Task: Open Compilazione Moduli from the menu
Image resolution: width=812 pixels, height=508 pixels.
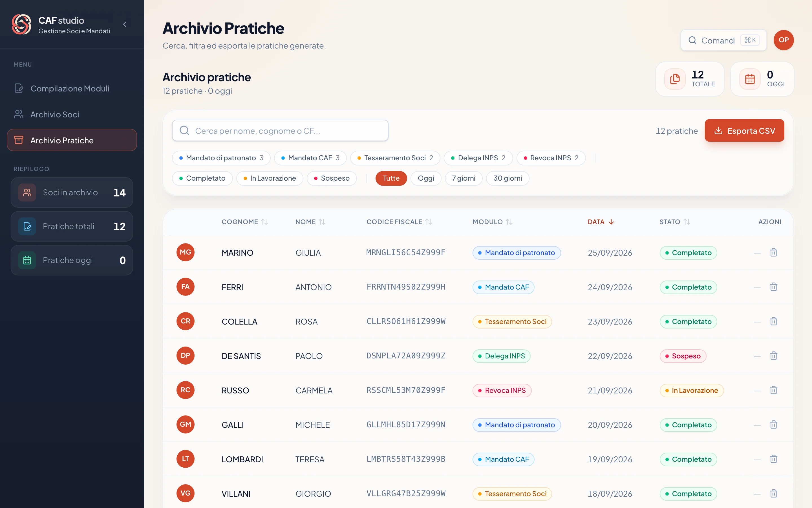Action: (72, 88)
